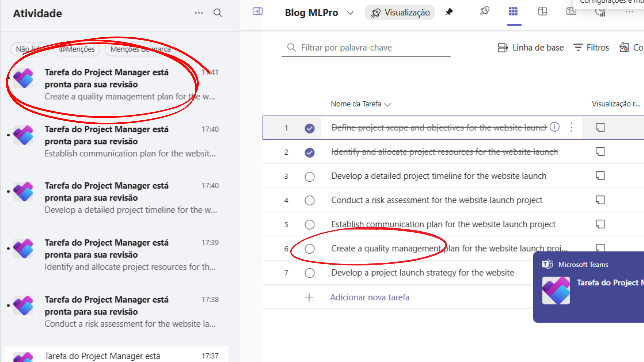Screen dimensions: 644x362
Task: Open the Filtros panel
Action: coord(591,47)
